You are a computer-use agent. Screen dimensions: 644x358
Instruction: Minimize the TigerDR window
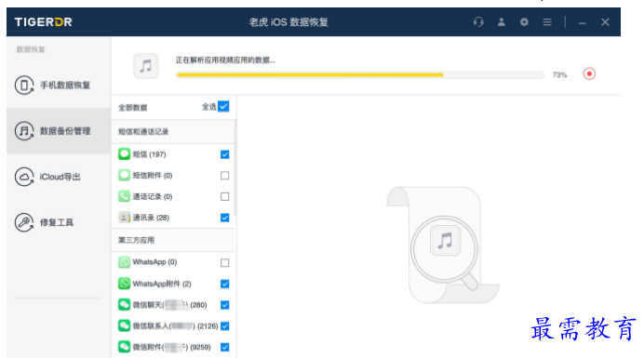(582, 23)
